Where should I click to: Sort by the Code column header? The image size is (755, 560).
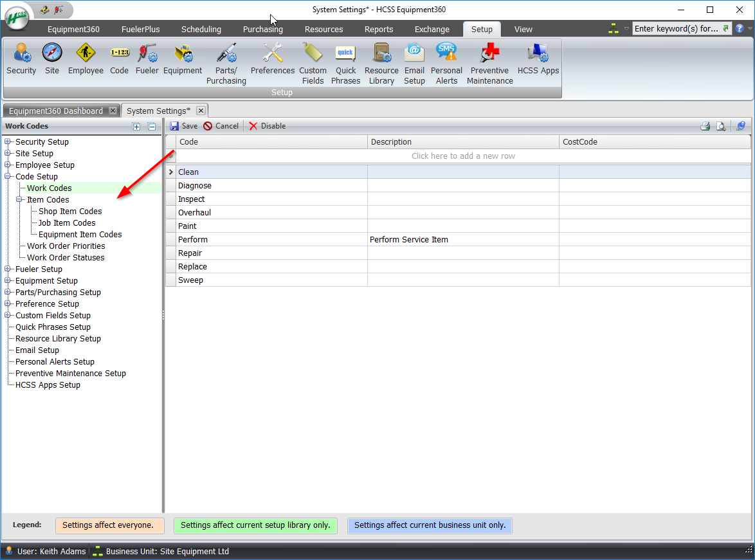(271, 142)
